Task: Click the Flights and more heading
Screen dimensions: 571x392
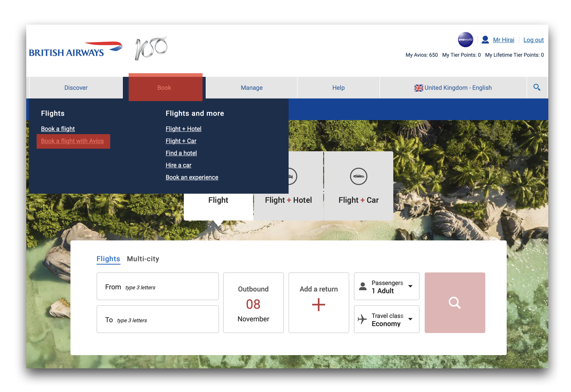Action: [195, 113]
